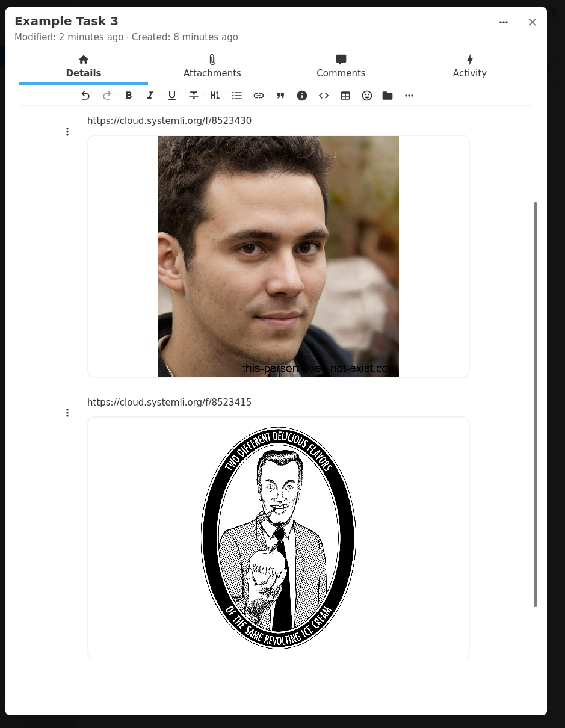Expand more editor toolbar options
The height and width of the screenshot is (728, 565).
409,96
